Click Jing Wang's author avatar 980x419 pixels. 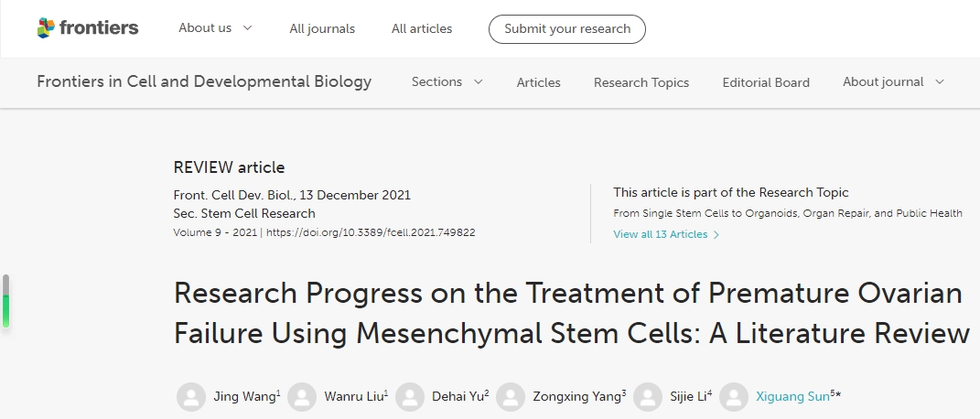(x=191, y=397)
